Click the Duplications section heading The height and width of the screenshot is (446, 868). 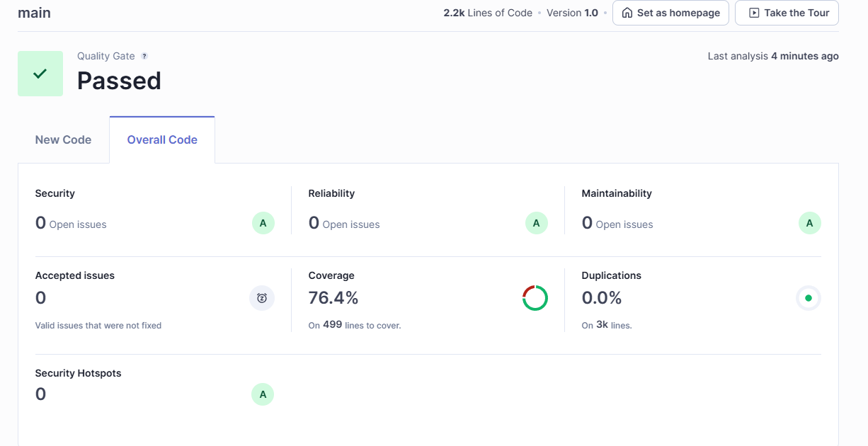pyautogui.click(x=612, y=275)
